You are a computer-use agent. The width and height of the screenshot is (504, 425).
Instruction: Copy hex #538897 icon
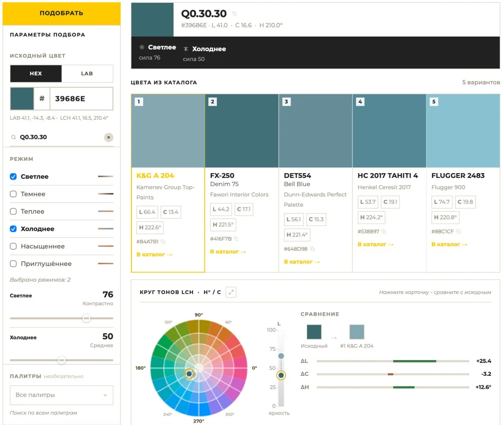point(384,231)
